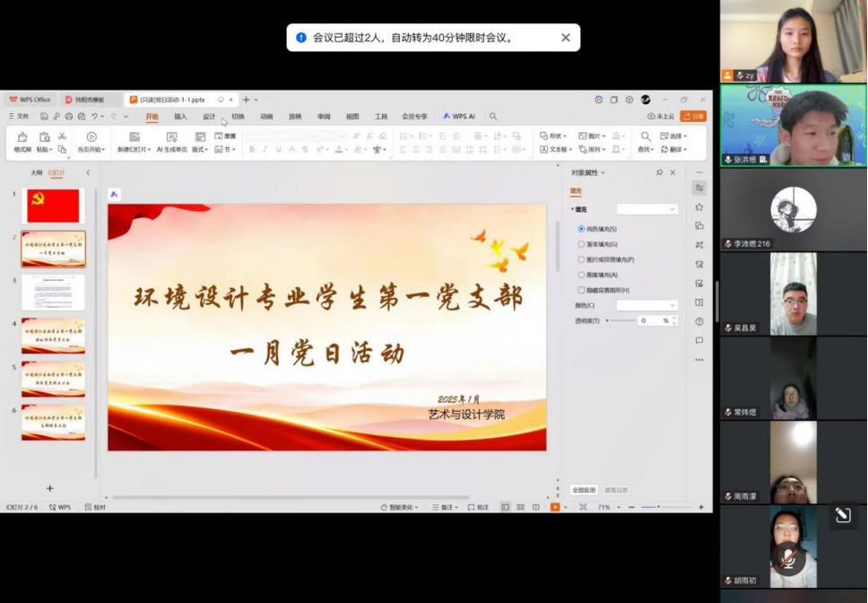Image resolution: width=868 pixels, height=603 pixels.
Task: Open the color (颜色) dropdown
Action: [x=647, y=305]
